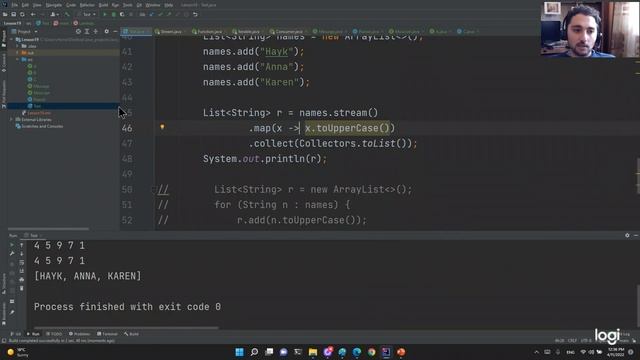Open the Build tool window button
Viewport: 640px width, 360px height.
point(131,334)
